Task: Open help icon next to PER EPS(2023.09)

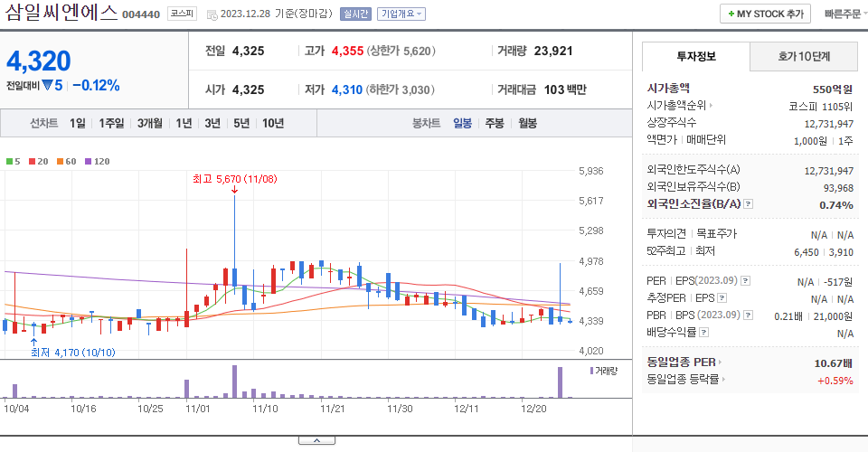Action: pyautogui.click(x=745, y=281)
